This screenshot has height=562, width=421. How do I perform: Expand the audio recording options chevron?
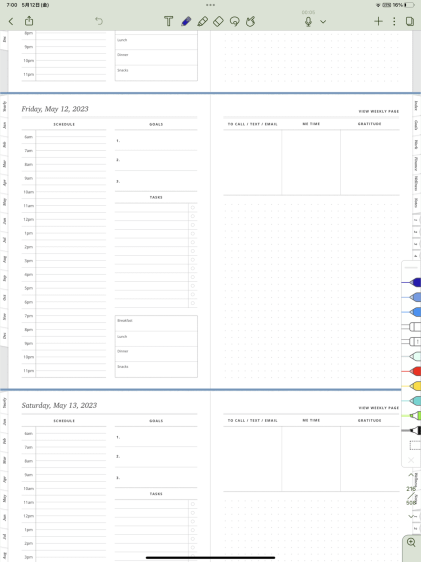tap(323, 22)
